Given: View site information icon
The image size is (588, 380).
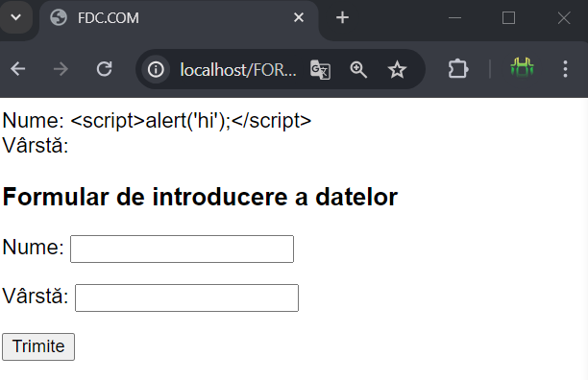Looking at the screenshot, I should (x=156, y=70).
